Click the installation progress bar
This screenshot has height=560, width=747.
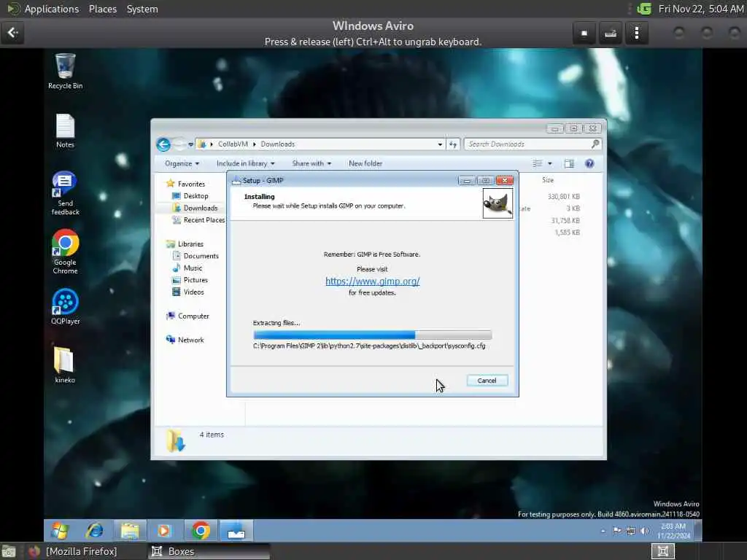click(372, 334)
